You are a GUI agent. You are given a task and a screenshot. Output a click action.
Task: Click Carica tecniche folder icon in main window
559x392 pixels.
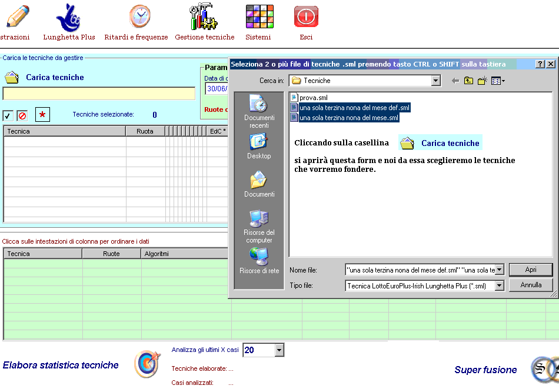12,78
